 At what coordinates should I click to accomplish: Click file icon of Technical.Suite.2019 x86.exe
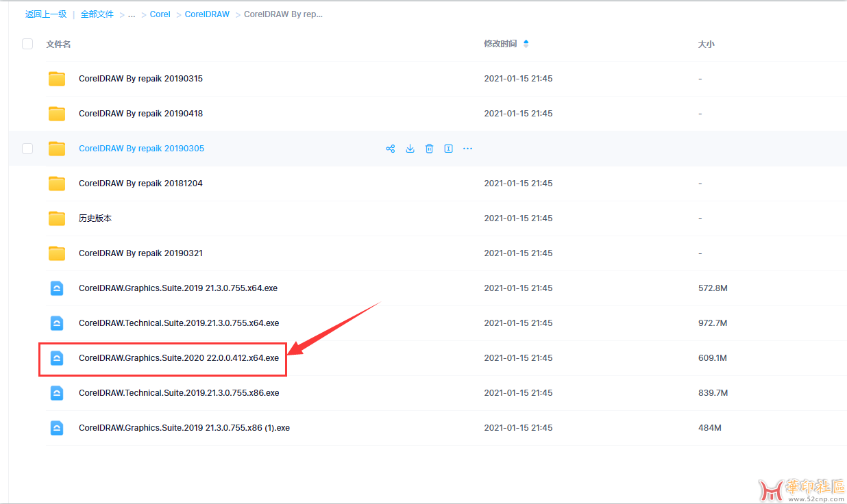(57, 393)
